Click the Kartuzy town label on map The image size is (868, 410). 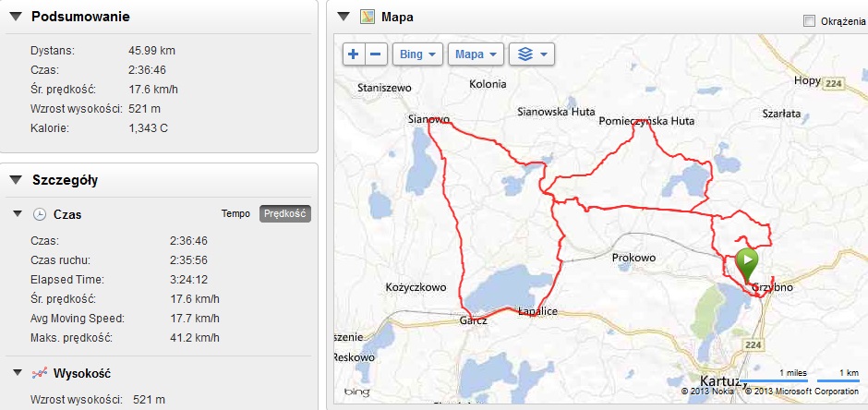click(x=719, y=381)
